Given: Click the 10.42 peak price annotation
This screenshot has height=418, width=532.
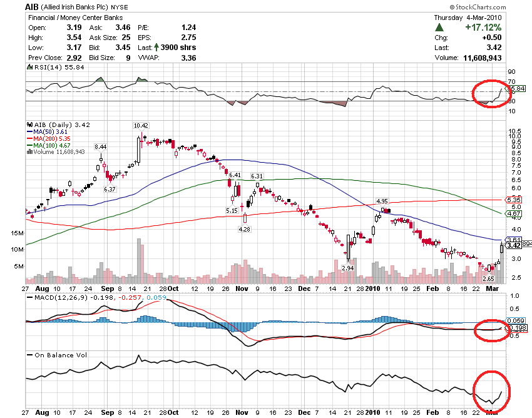Looking at the screenshot, I should coord(141,126).
